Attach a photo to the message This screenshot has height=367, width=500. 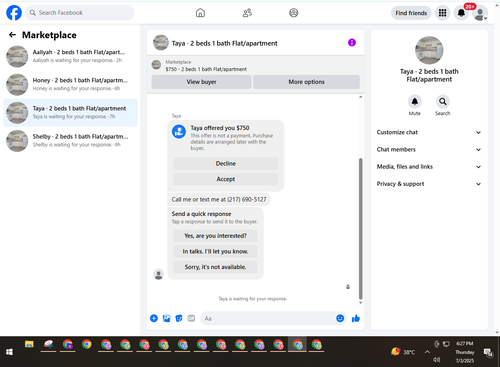[x=166, y=318]
